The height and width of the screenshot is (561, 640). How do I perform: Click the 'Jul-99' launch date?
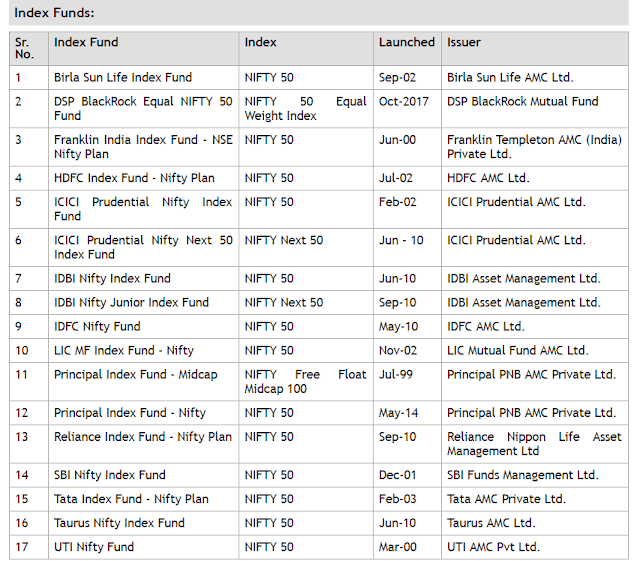tap(396, 374)
